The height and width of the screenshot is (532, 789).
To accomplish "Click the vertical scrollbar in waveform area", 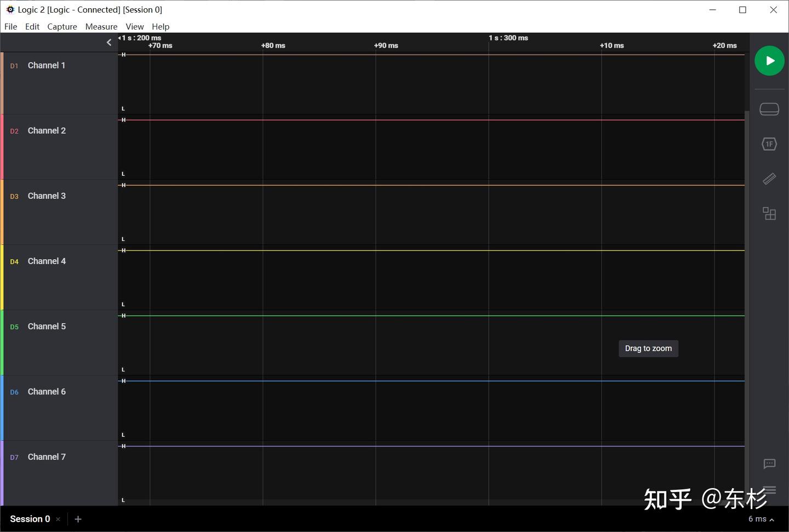I will click(747, 307).
